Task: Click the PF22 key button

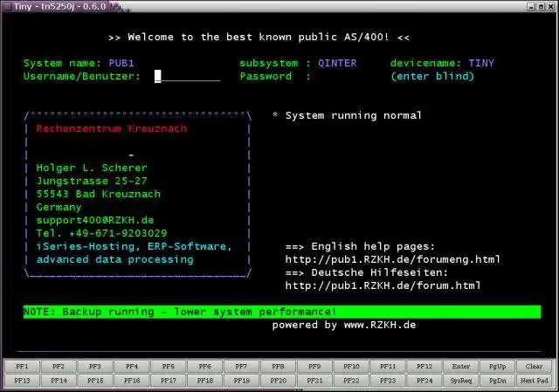Action: click(351, 381)
